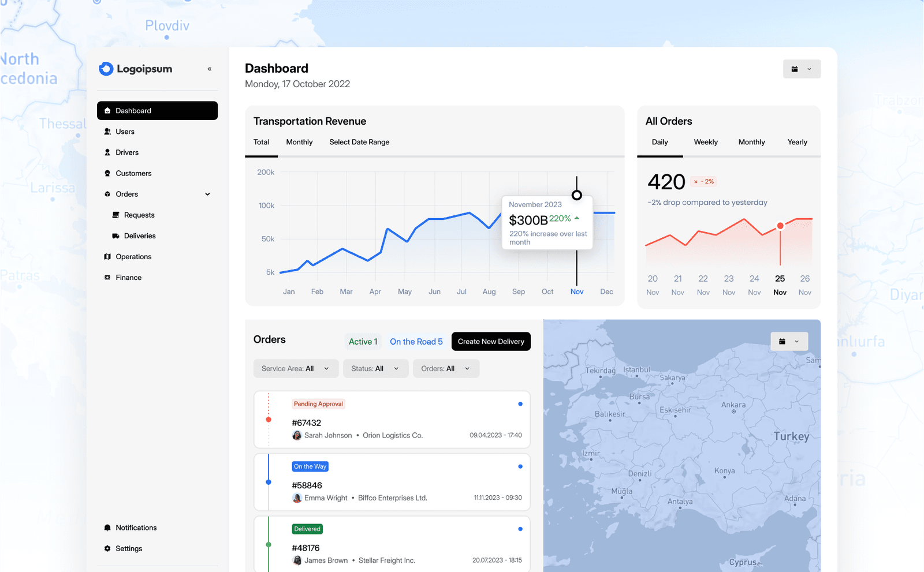The height and width of the screenshot is (572, 924).
Task: Open the Requests page from the sidebar
Action: (139, 215)
